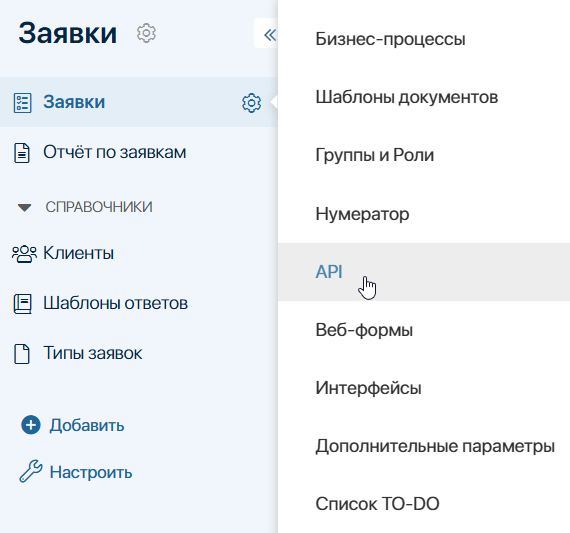
Task: Click the Заявки list icon in sidebar
Action: point(22,103)
